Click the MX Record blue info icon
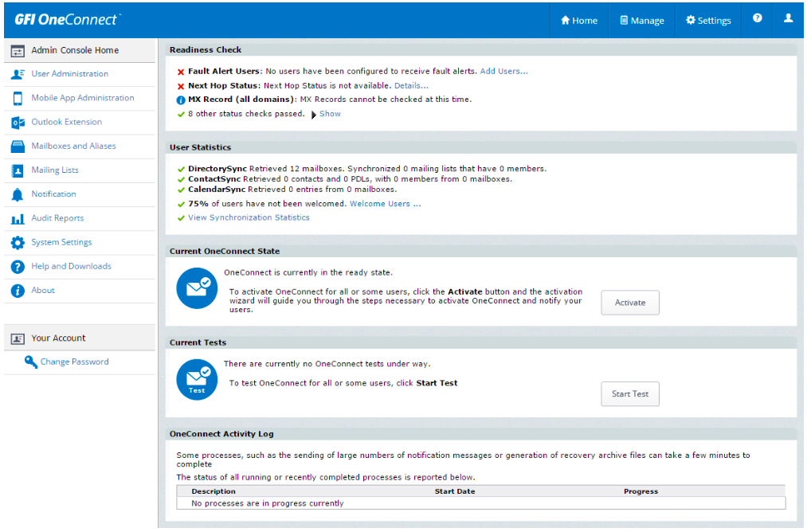This screenshot has height=532, width=807. point(181,100)
